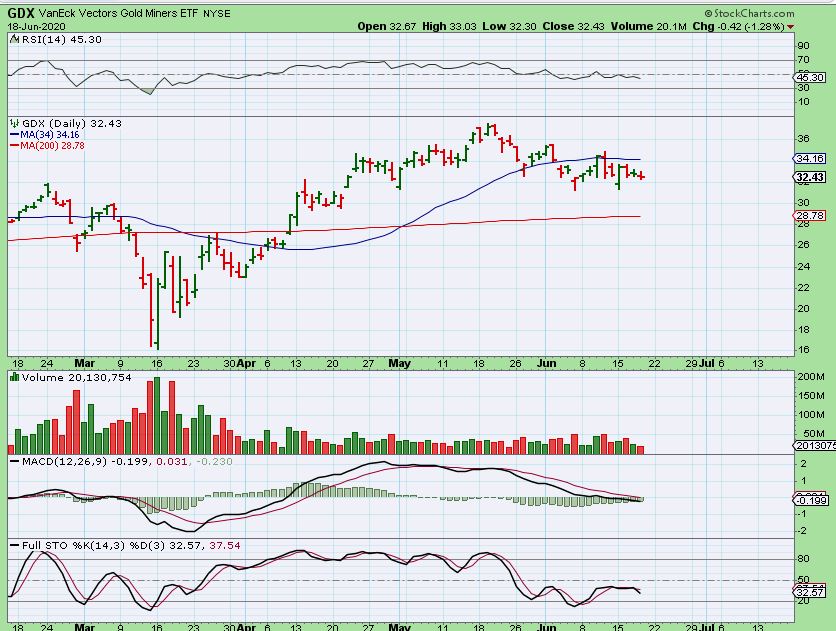
Task: Click the black line marker before MACD(12,26,9)
Action: click(x=15, y=461)
